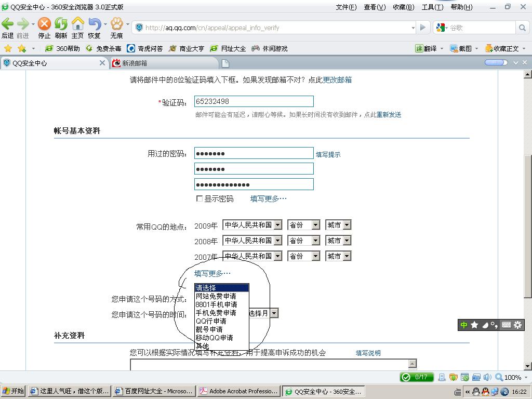Click the Windows 开始 Start button

pyautogui.click(x=14, y=391)
